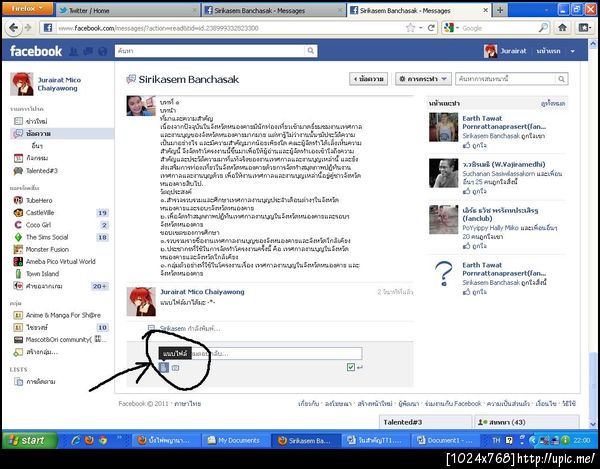Viewport: 600px width, 469px height.
Task: Open the account dropdown arrow in header
Action: [572, 51]
